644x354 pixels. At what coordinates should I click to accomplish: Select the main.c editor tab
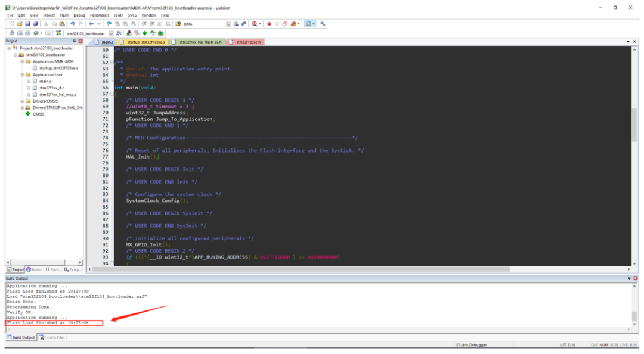point(104,42)
